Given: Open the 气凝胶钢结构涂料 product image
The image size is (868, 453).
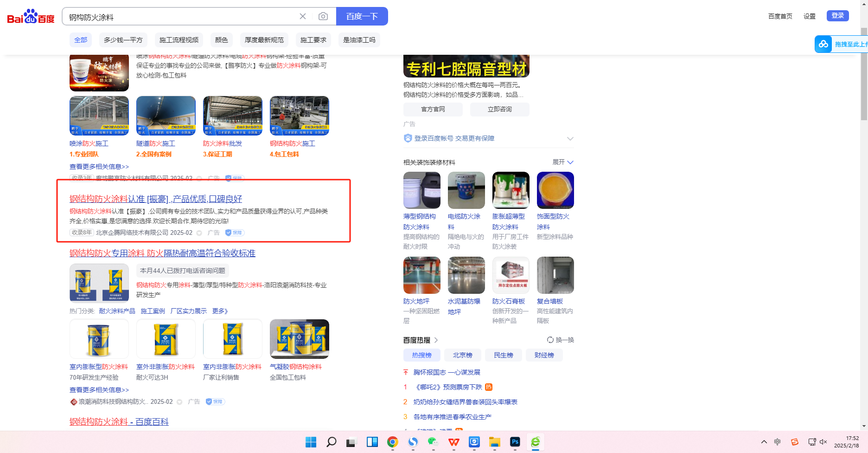Looking at the screenshot, I should (x=300, y=339).
